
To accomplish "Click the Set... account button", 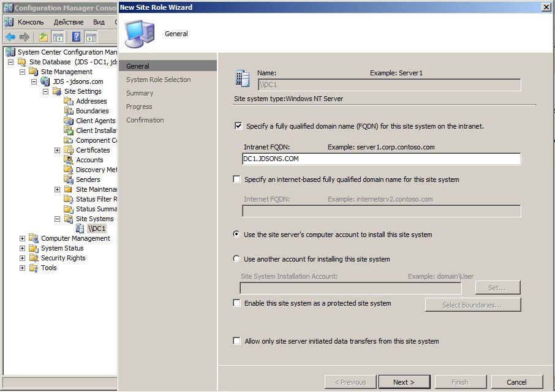I will click(x=497, y=288).
